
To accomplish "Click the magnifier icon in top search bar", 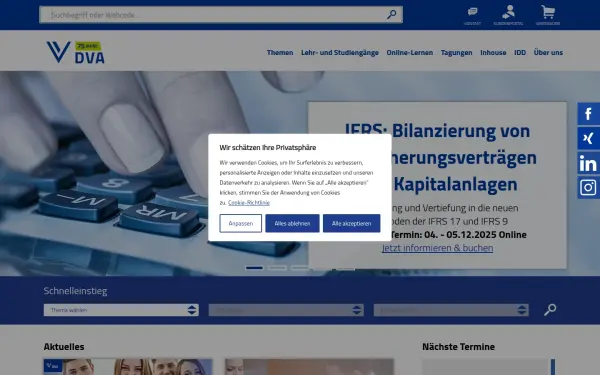I will click(391, 15).
